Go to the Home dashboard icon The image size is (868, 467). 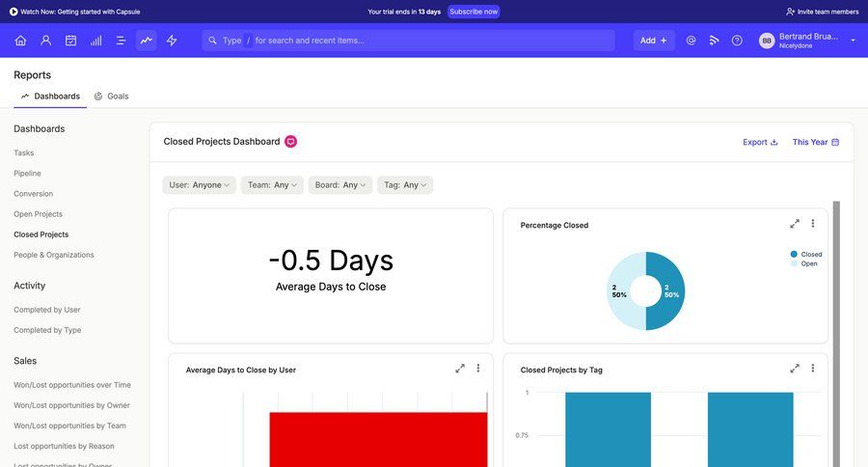click(20, 41)
